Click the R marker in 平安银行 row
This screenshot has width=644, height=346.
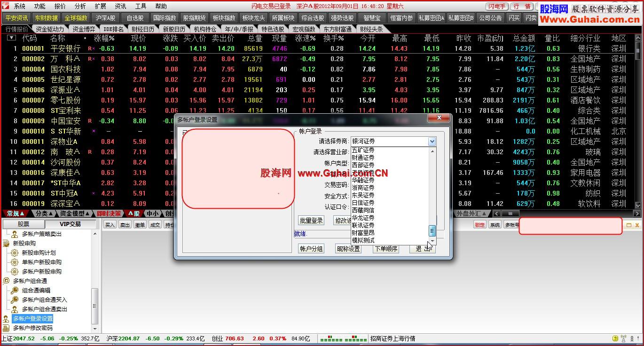pyautogui.click(x=90, y=48)
